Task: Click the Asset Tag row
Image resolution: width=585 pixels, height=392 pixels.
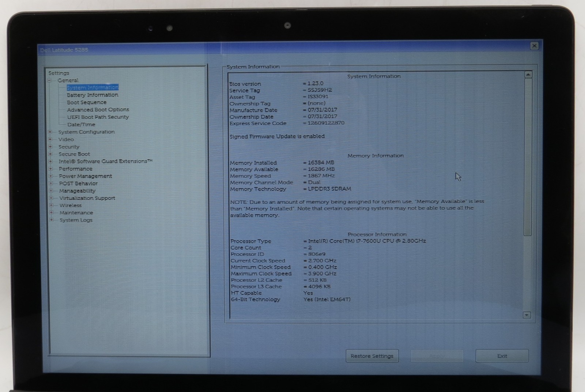Action: click(x=279, y=97)
